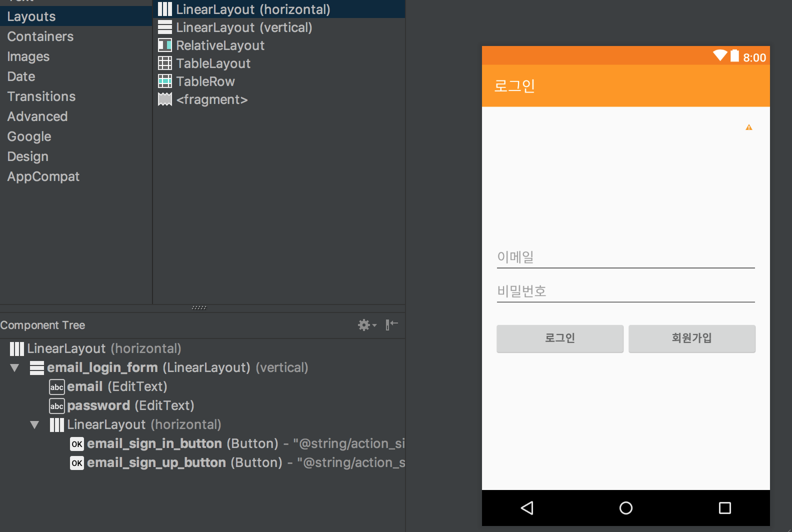Click email_sign_up_button OK icon

pyautogui.click(x=77, y=462)
